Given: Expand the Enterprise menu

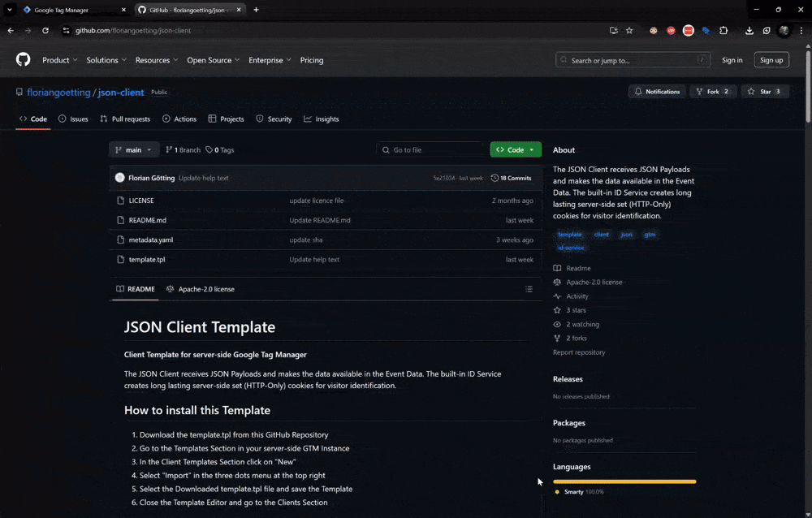Looking at the screenshot, I should point(270,60).
